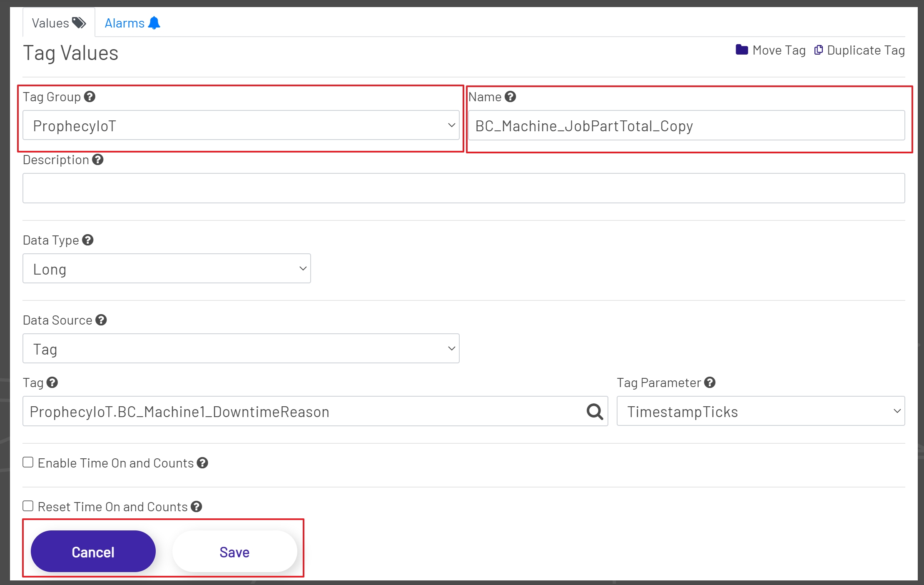Click the Data Type help question icon

87,240
